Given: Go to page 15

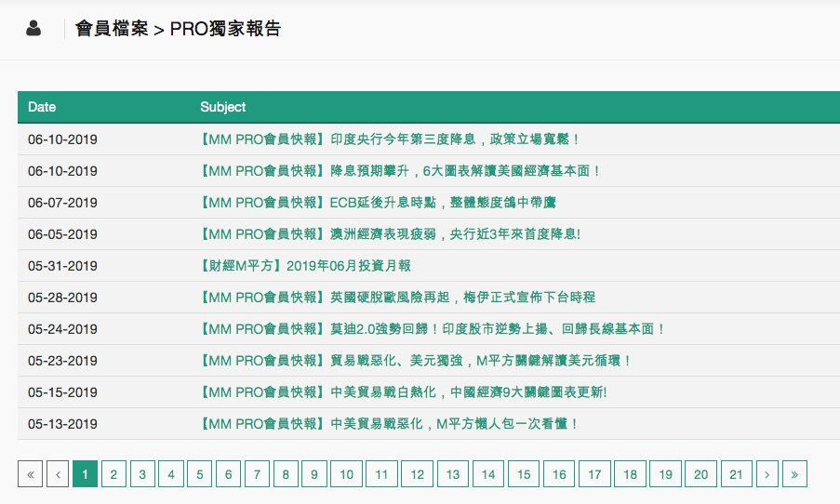Looking at the screenshot, I should click(x=524, y=474).
